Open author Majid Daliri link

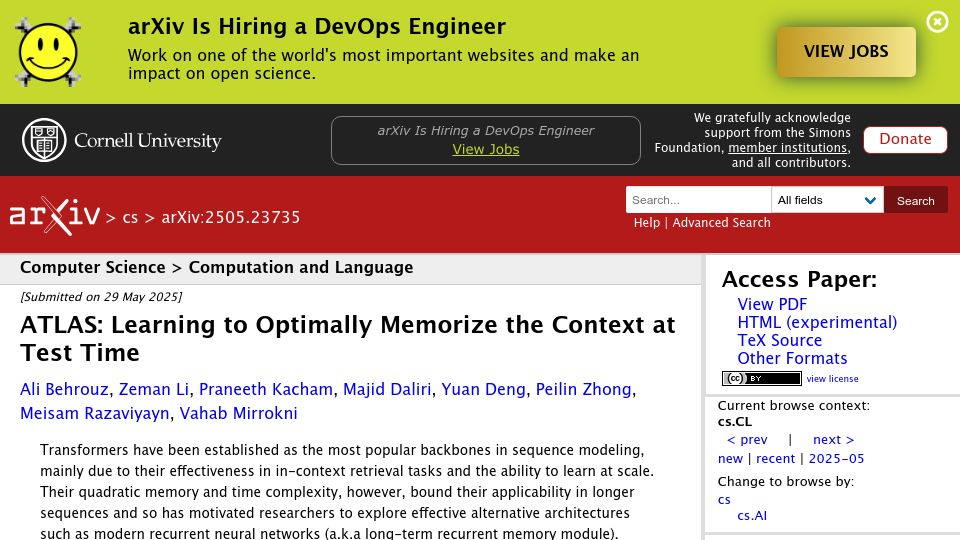(387, 389)
